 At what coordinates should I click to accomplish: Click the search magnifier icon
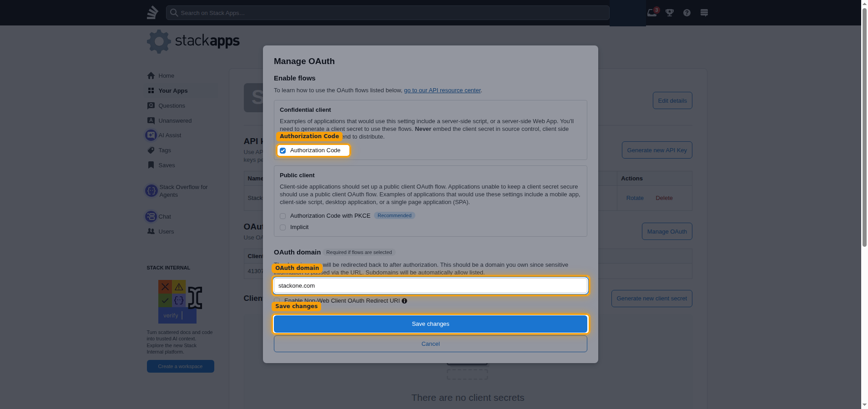(174, 13)
